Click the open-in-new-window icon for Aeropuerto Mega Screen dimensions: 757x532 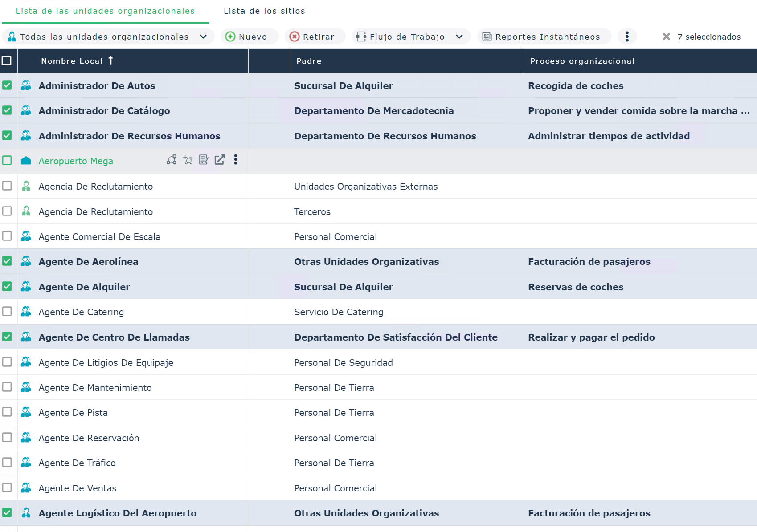[x=220, y=160]
